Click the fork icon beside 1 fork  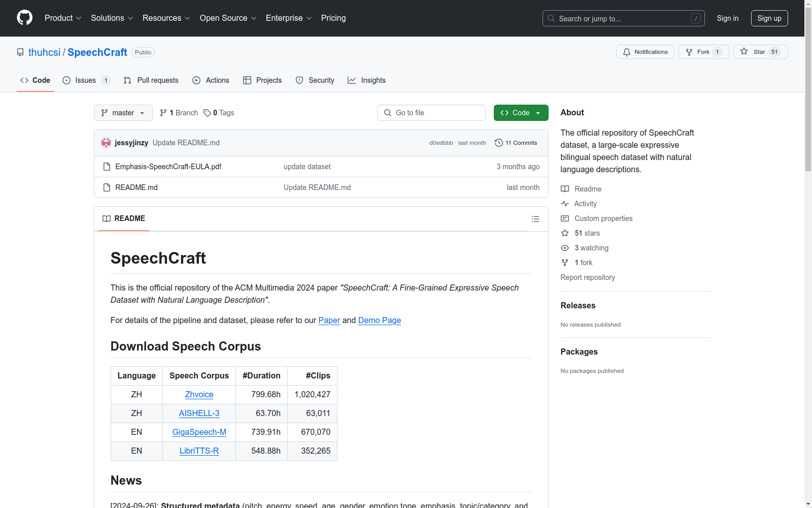565,263
